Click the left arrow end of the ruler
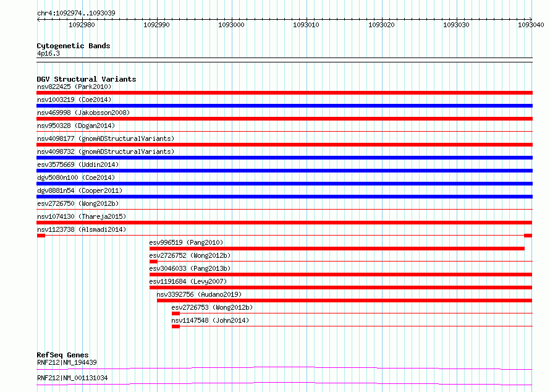 (x=38, y=19)
